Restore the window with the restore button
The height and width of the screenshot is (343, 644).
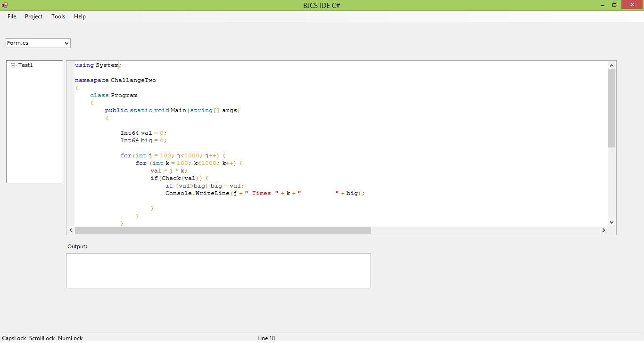point(614,5)
